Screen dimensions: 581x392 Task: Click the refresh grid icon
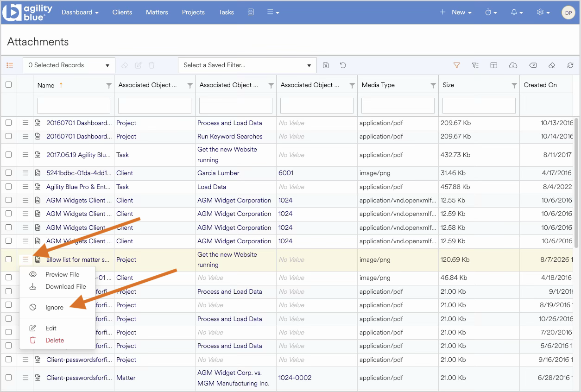(x=570, y=65)
